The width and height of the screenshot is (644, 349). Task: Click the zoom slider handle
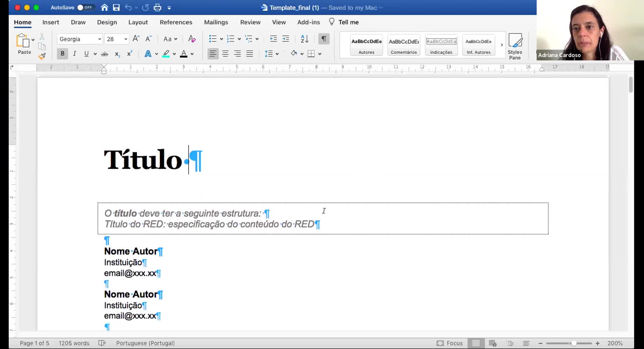pyautogui.click(x=574, y=343)
